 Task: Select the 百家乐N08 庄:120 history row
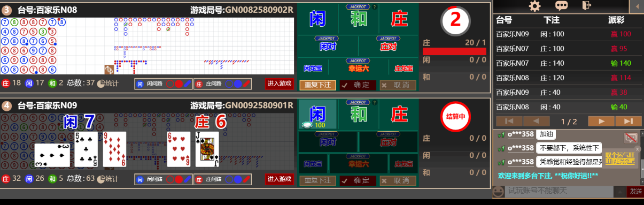pyautogui.click(x=568, y=77)
